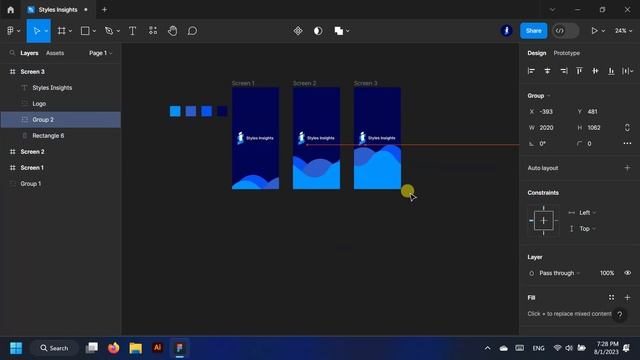Viewport: 640px width, 360px height.
Task: Open the Resources tool
Action: tap(153, 31)
